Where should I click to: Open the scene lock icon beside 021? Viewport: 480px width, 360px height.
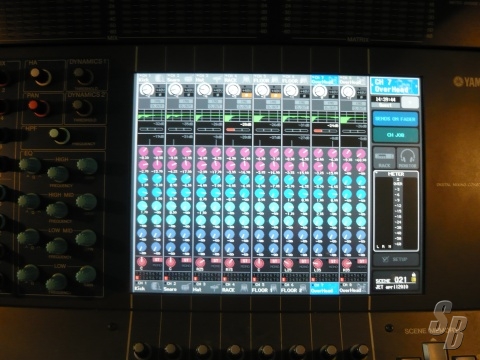coord(414,277)
